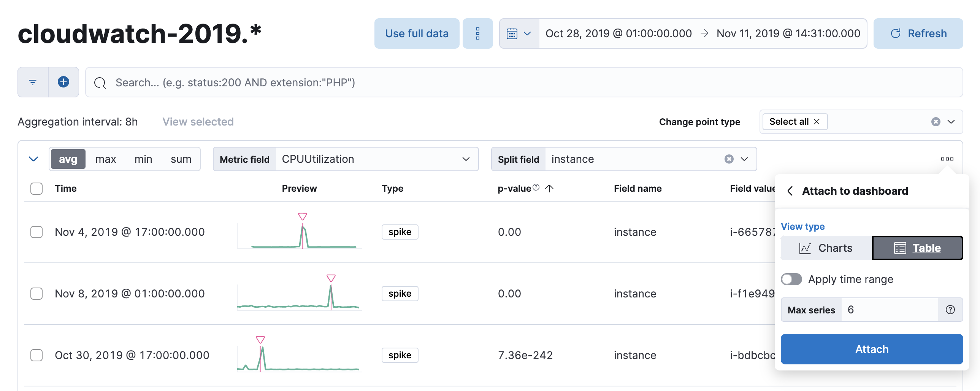Click View selected link
The image size is (980, 391).
(198, 122)
